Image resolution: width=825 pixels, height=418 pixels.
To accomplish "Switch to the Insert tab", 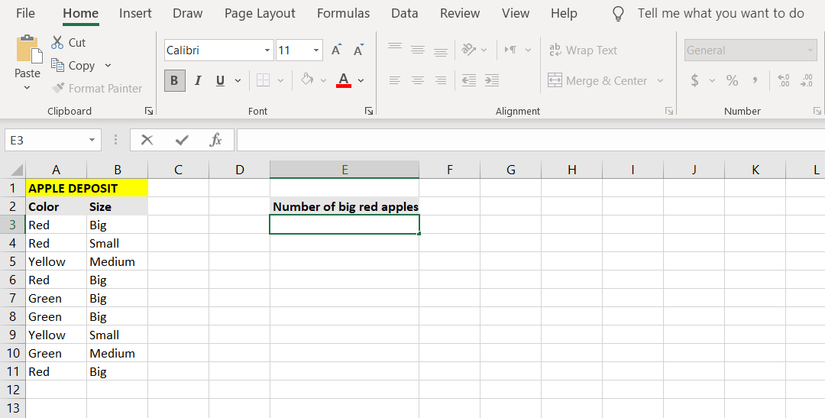I will 135,13.
